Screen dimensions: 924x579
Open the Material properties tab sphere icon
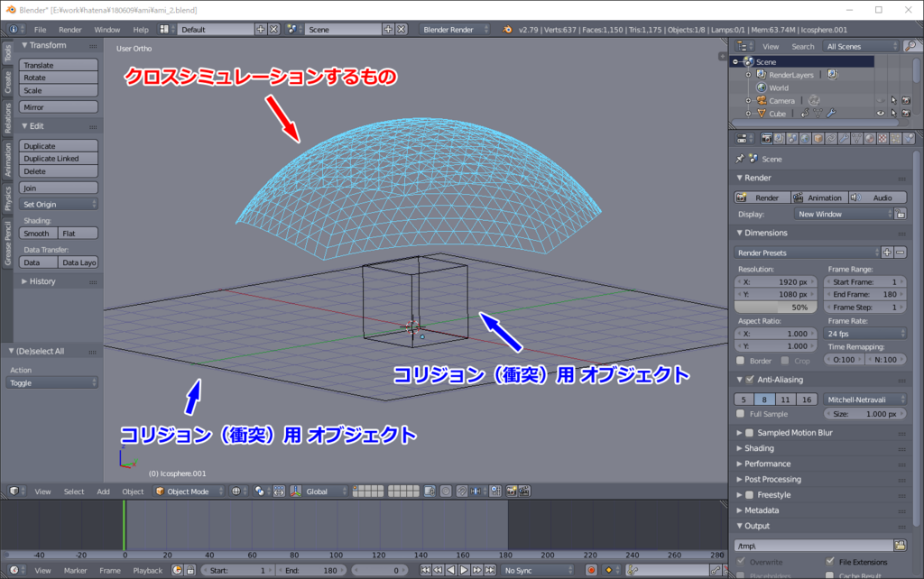(x=870, y=138)
